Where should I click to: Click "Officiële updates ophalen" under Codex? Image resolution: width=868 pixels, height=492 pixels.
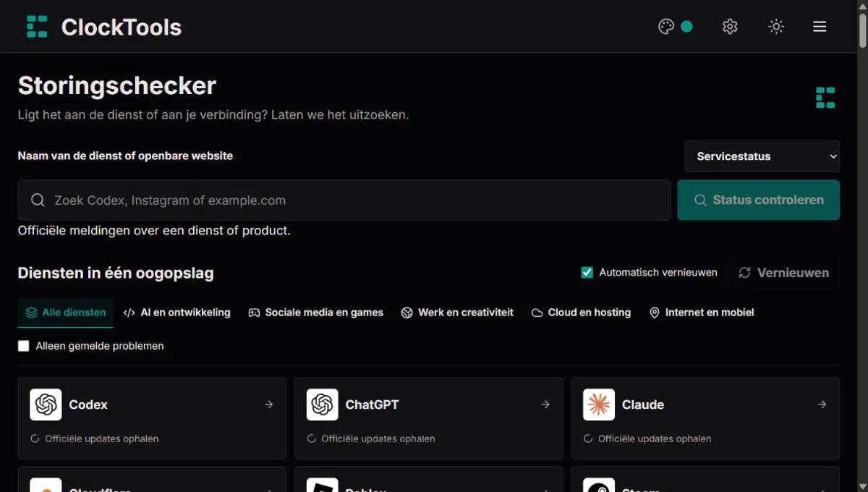pos(101,438)
